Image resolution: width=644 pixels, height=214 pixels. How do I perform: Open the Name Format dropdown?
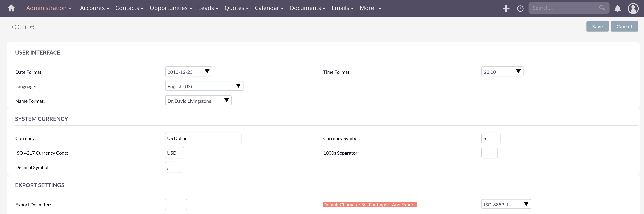[198, 101]
